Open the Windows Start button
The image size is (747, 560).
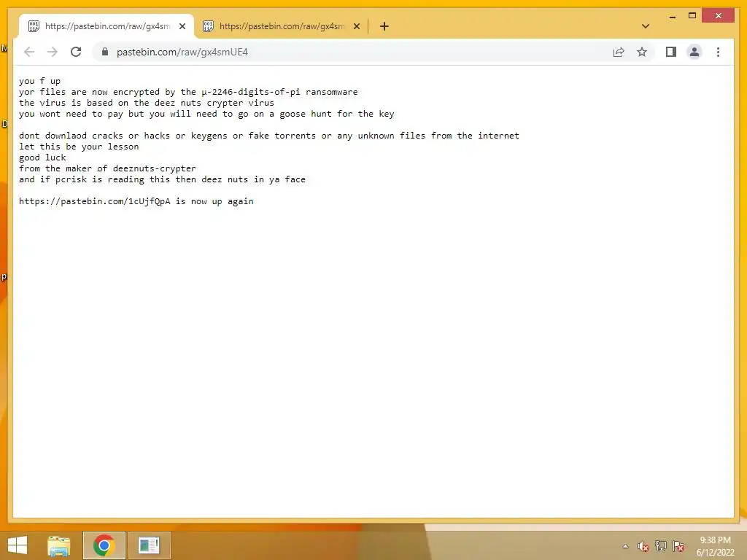tap(18, 545)
